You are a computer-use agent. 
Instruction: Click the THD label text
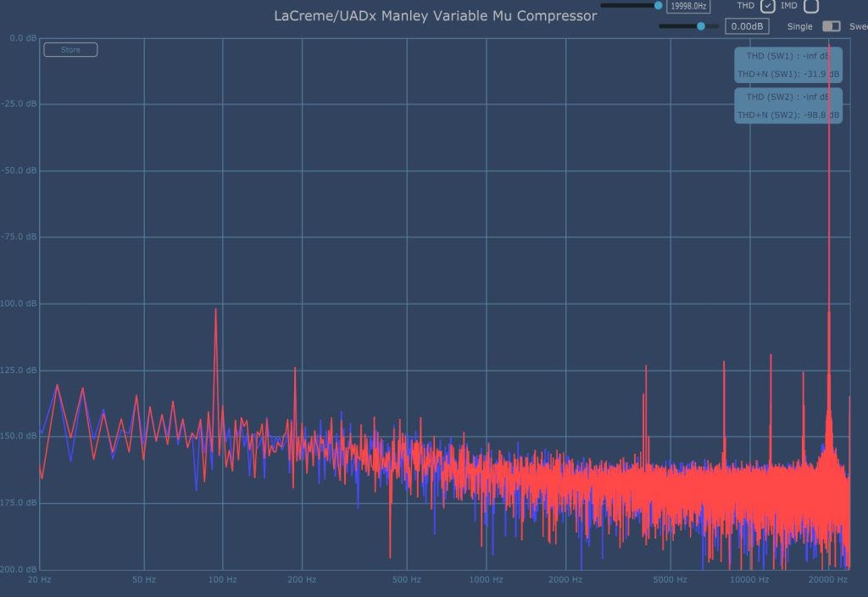click(745, 6)
